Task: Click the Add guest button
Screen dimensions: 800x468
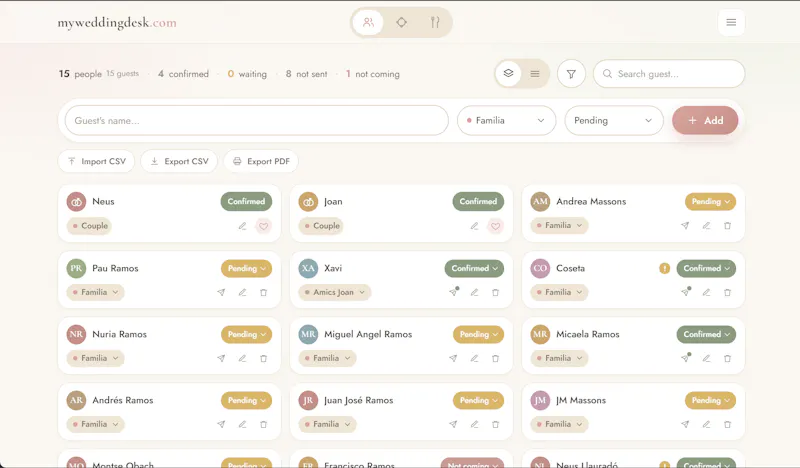Action: point(705,120)
